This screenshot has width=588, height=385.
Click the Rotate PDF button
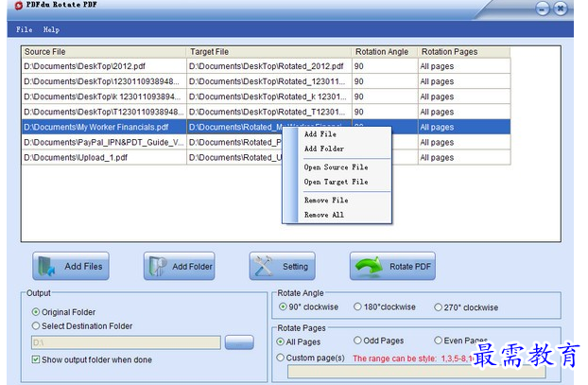pyautogui.click(x=392, y=266)
